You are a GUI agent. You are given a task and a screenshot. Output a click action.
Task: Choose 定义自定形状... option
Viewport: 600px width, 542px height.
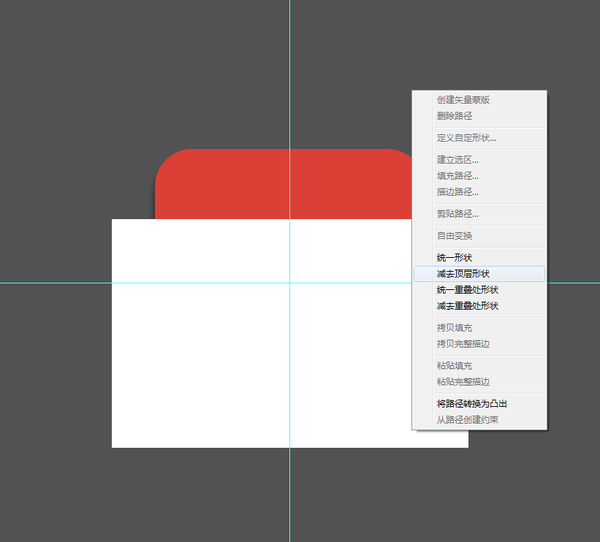click(466, 138)
